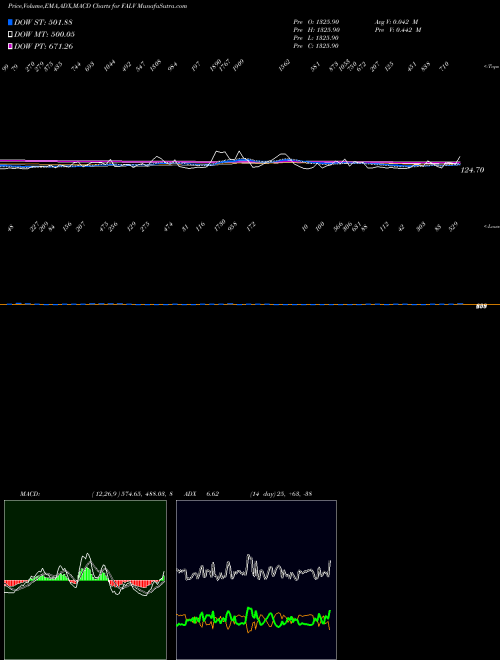This screenshot has height=660, width=500.
Task: Click the MACD: heading label
Action: 30,494
